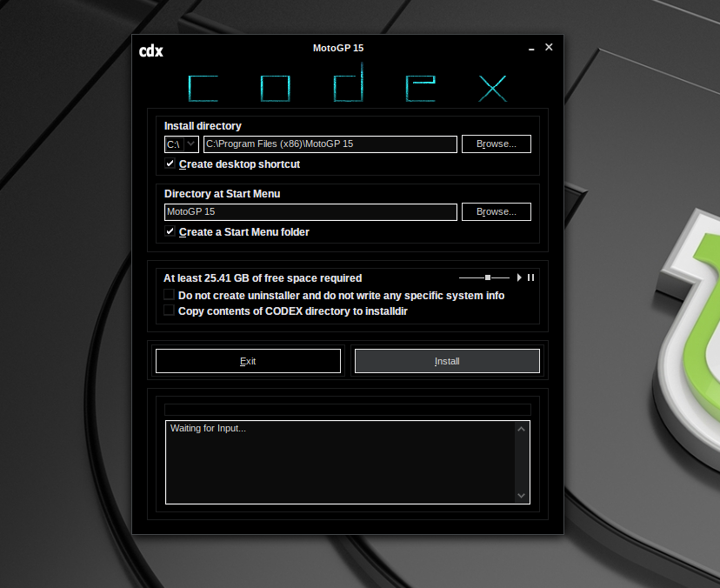Play the installer music

click(x=519, y=277)
